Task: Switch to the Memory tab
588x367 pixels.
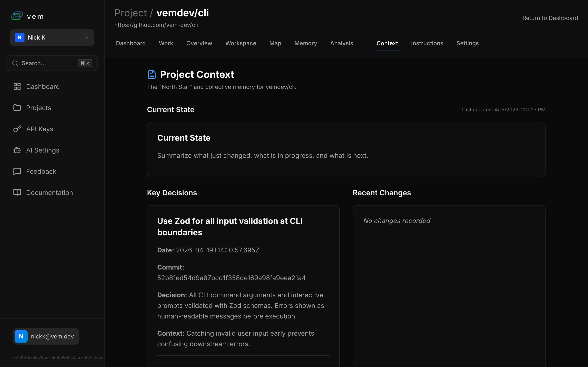Action: [x=306, y=43]
